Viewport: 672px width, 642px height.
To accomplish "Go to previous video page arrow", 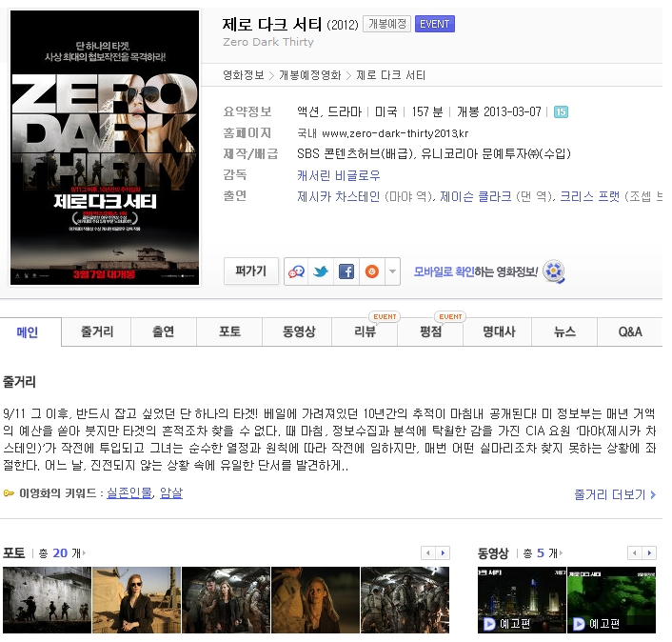I will click(635, 553).
